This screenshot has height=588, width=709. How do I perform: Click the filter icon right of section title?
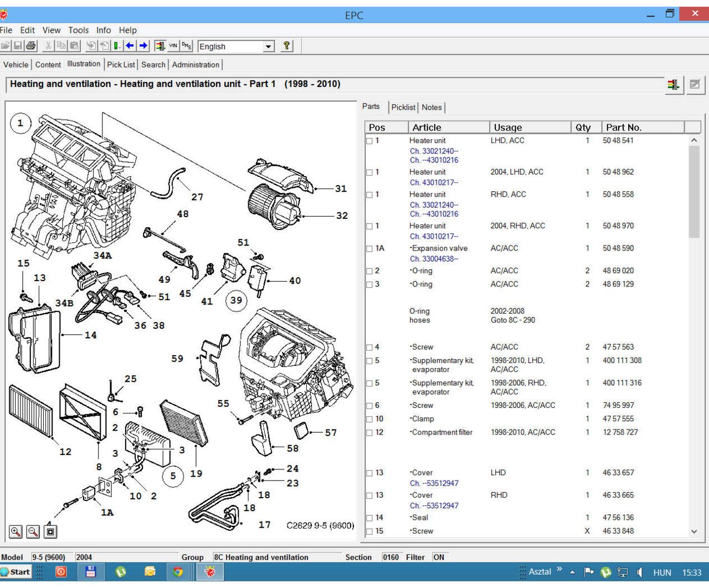point(674,85)
